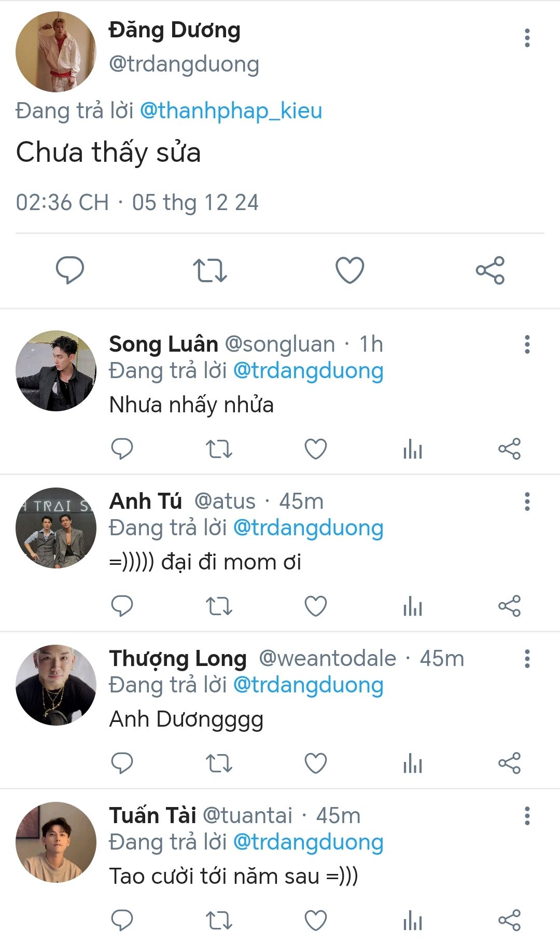Viewport: 560px width, 945px height.
Task: Retweet Đăng Dương's main tweet
Action: (x=209, y=270)
